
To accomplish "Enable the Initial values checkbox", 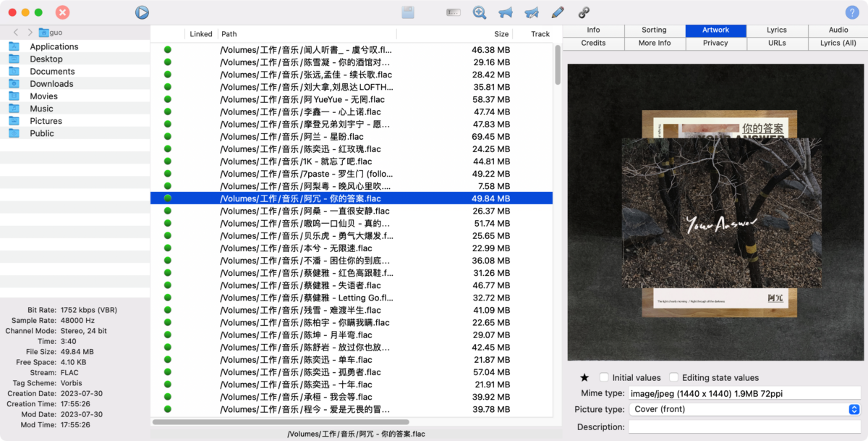I will (x=604, y=377).
